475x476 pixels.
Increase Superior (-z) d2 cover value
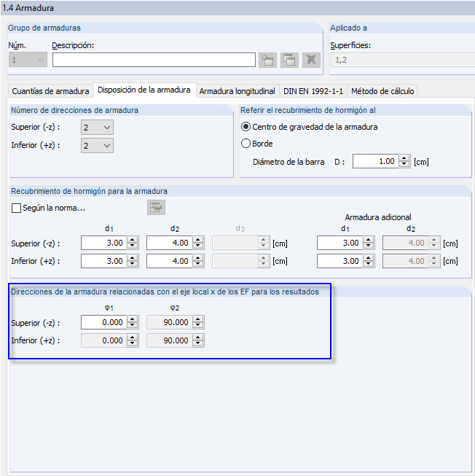click(x=197, y=240)
